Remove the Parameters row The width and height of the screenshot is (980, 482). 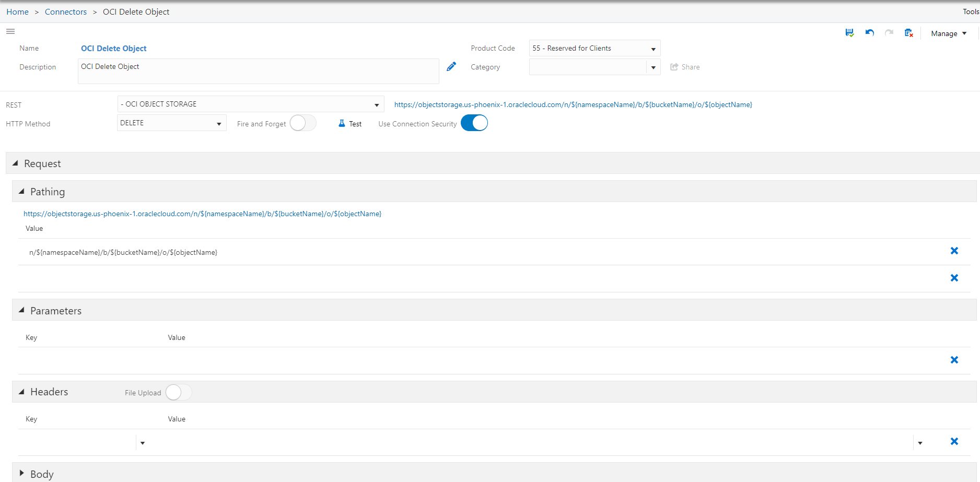(x=954, y=360)
